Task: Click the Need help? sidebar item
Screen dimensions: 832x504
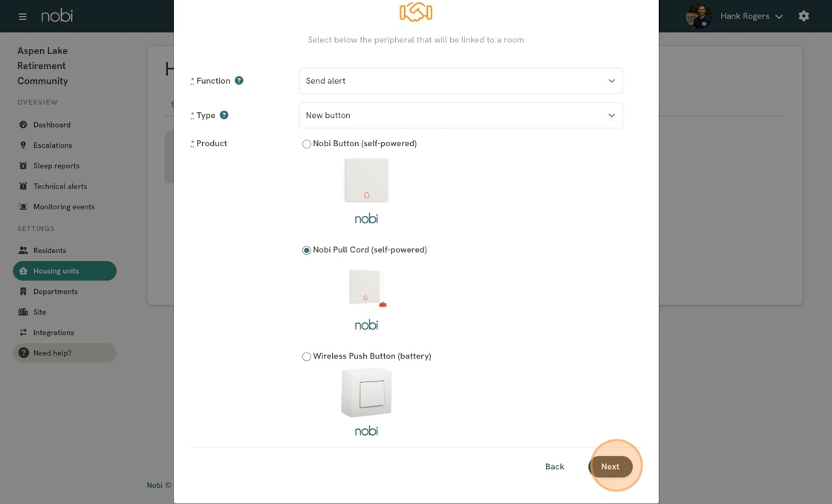Action: tap(52, 353)
